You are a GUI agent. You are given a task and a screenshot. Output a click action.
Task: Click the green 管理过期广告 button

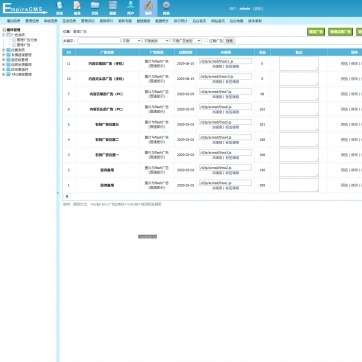(x=340, y=32)
